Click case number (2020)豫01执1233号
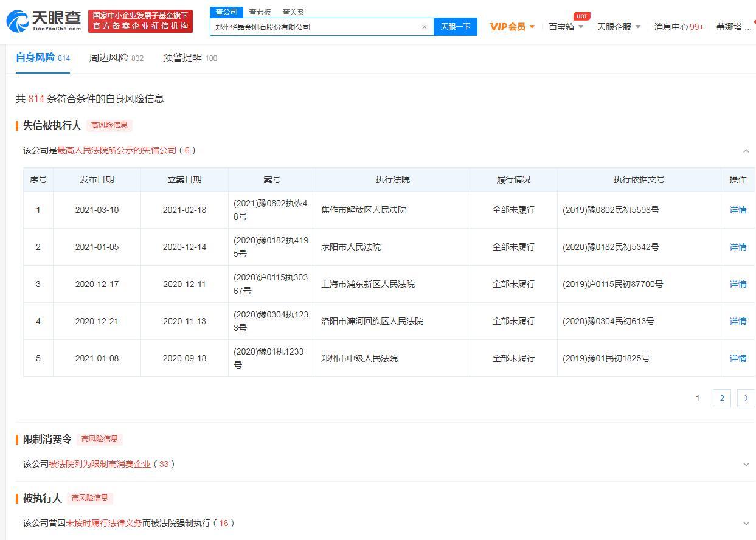This screenshot has height=540, width=756. click(x=268, y=358)
